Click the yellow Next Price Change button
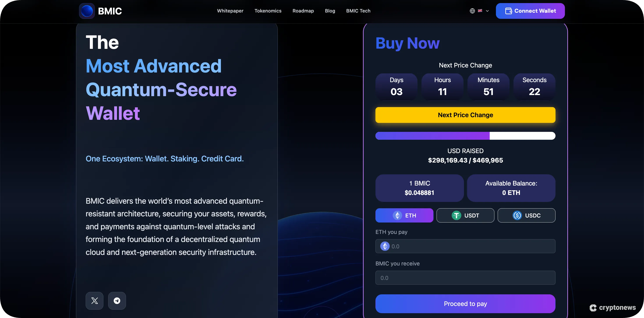644x318 pixels. coord(465,115)
